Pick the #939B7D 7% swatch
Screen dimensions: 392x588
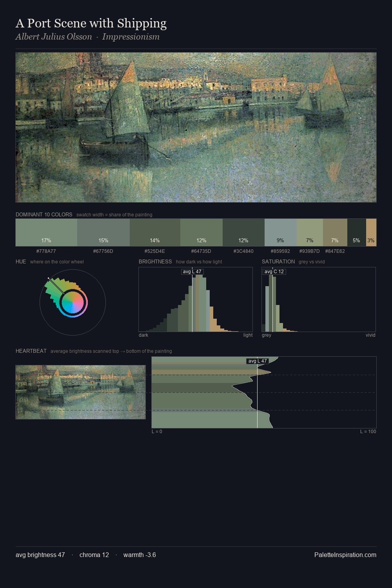point(310,232)
